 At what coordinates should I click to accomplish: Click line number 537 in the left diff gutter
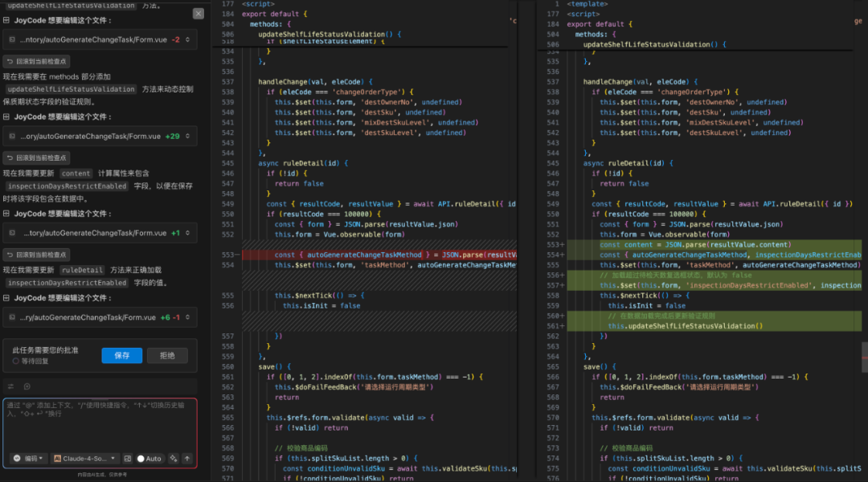pos(227,82)
